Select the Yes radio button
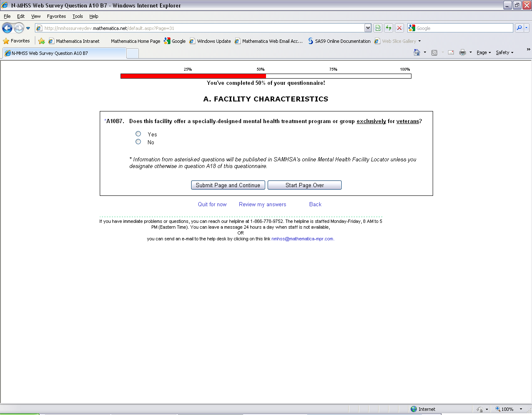 coord(138,134)
